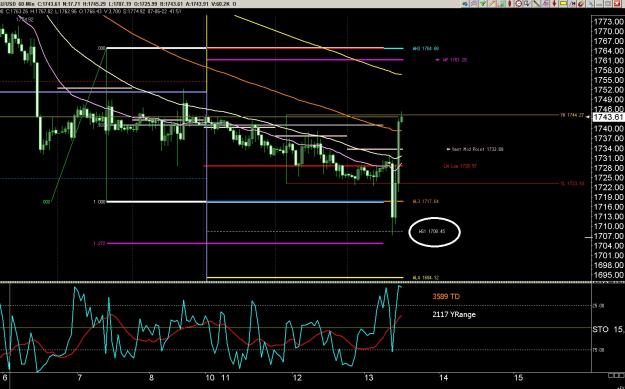Click date label 12 on time axis
This screenshot has height=389, width=625.
297,378
